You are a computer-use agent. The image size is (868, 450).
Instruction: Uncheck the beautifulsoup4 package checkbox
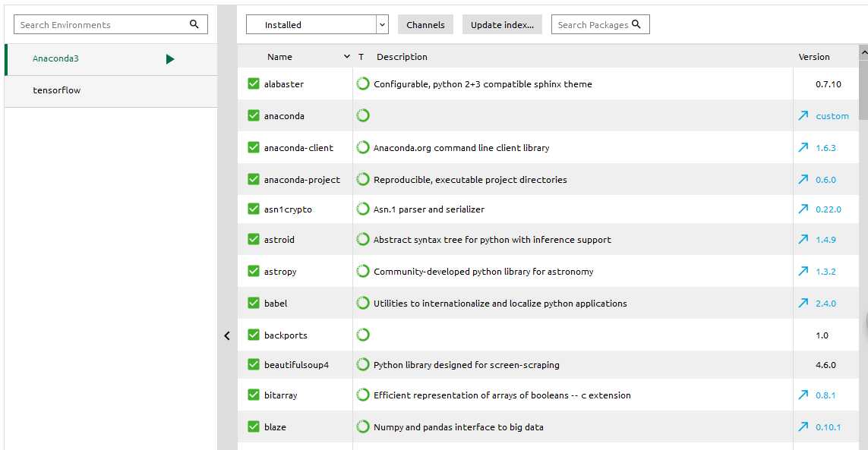tap(254, 364)
